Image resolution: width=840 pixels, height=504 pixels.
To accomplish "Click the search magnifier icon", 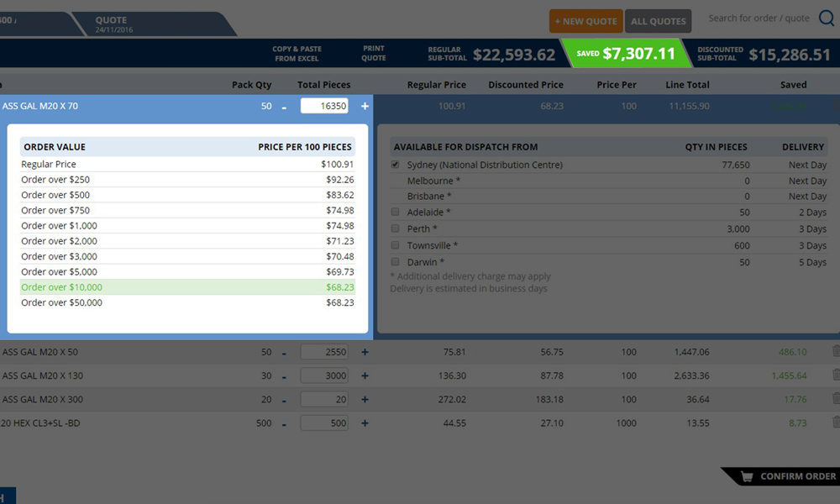I will 826,19.
